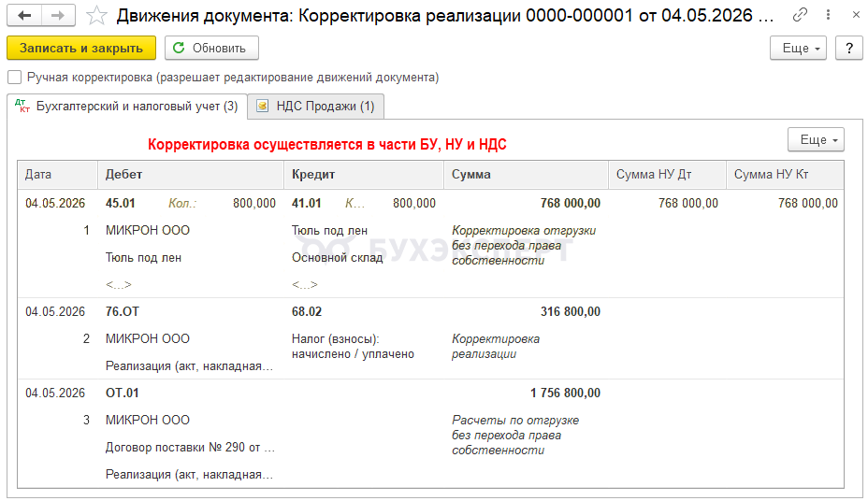
Task: Expand the <...> under debit Тюль под лен
Action: point(119,284)
